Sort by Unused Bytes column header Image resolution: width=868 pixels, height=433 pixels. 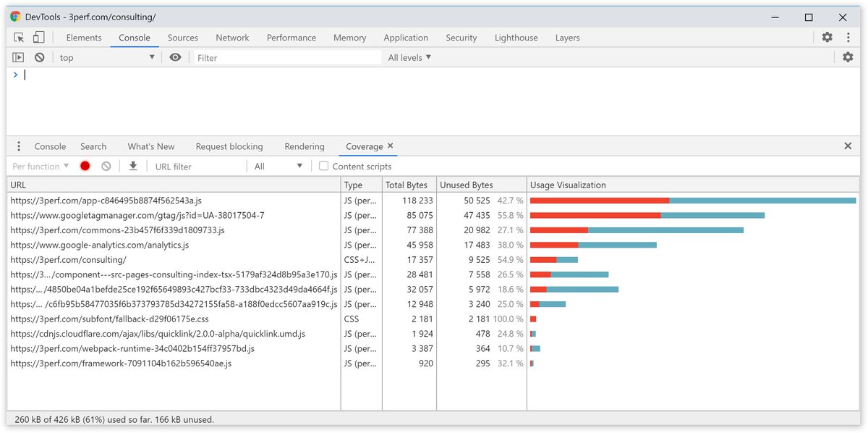click(482, 185)
